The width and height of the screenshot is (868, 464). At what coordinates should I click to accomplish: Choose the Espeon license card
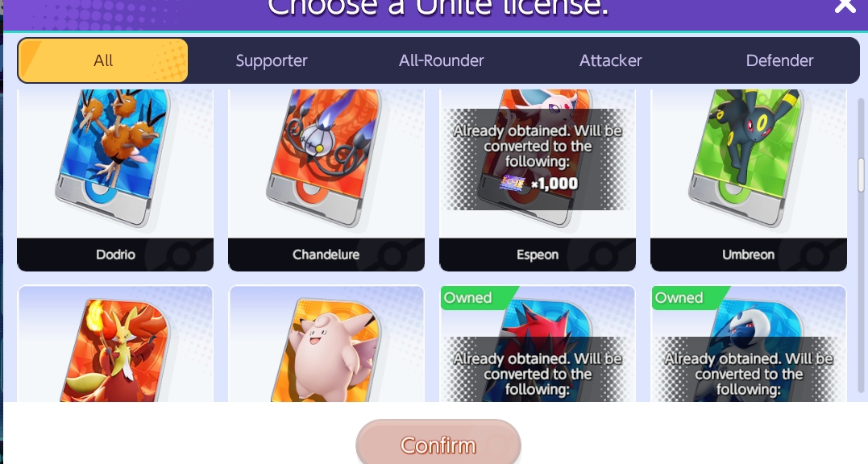click(537, 180)
